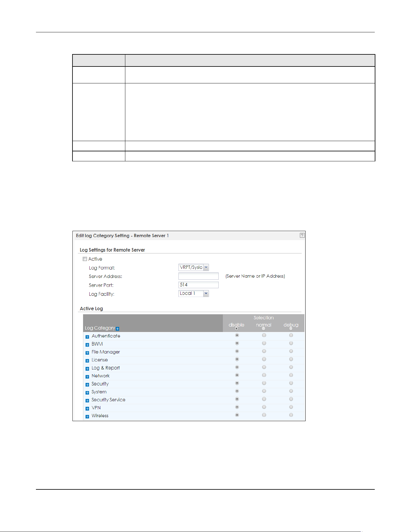Screen dimensions: 411x532
Task: Set Wireless to normal
Action: click(x=264, y=415)
